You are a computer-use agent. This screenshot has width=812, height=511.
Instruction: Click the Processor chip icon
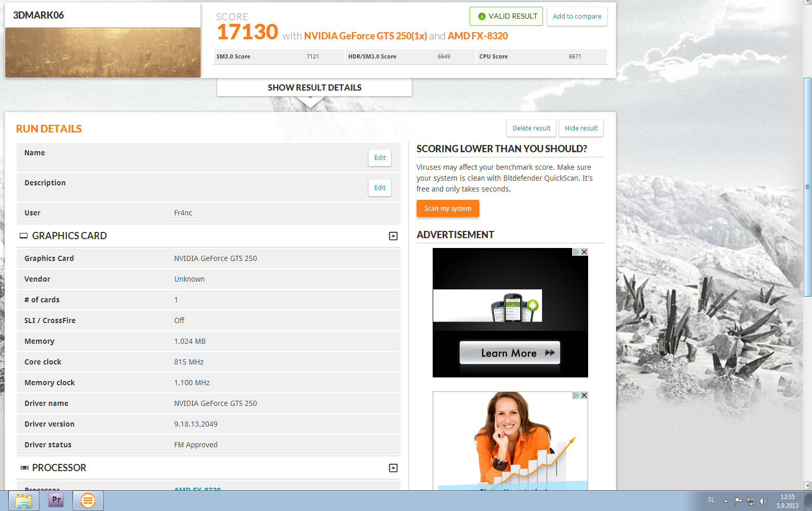coord(24,468)
